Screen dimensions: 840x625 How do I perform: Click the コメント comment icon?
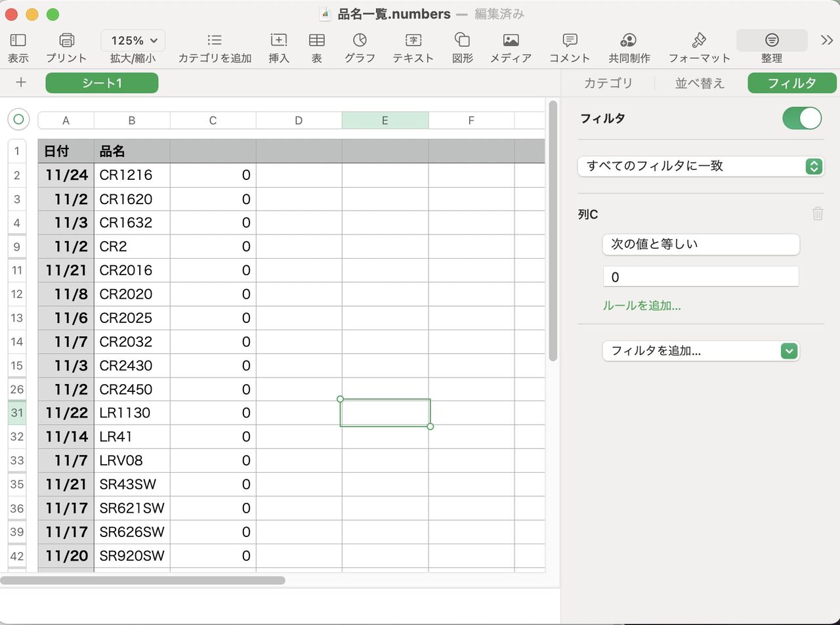(x=570, y=41)
